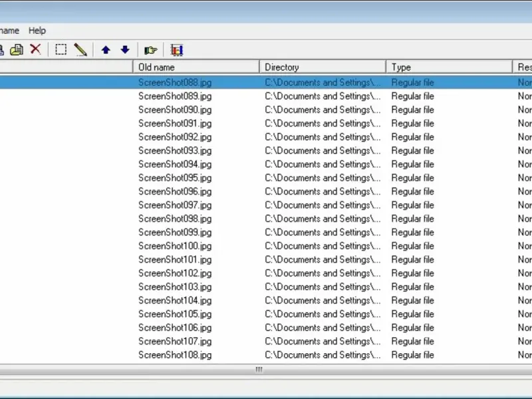Select ScreenShot104.jpg file name
Screen dimensions: 532x399
(175, 301)
